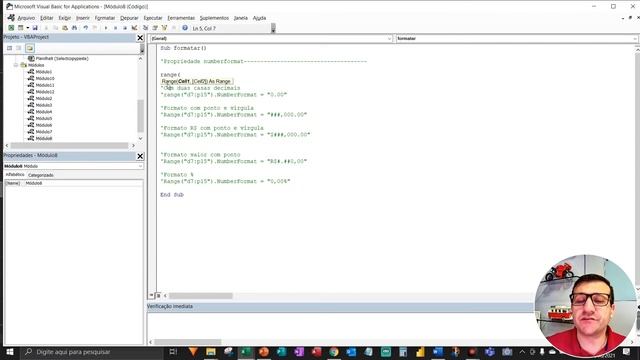Open the Depurar menu

129,18
